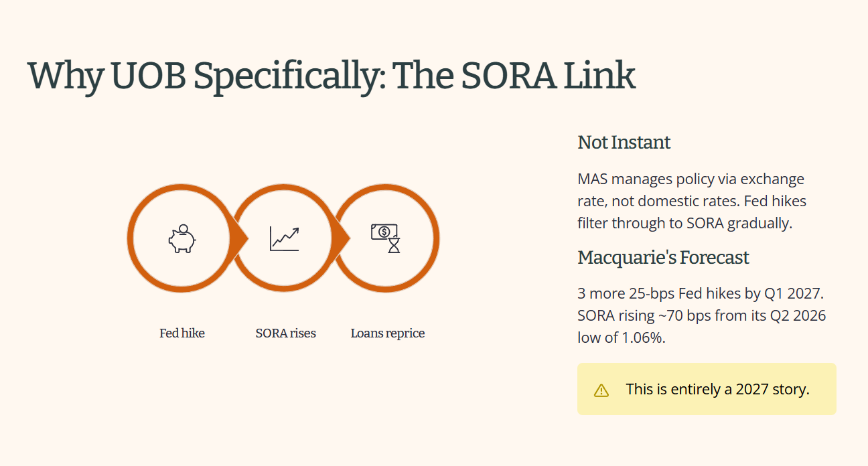The image size is (868, 466).
Task: Click 'This is entirely a 2027 story' text
Action: pos(717,389)
